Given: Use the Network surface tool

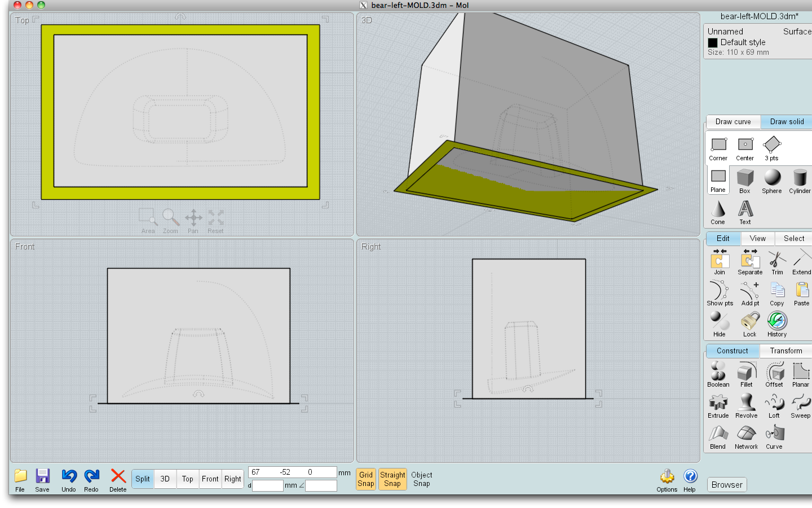Looking at the screenshot, I should click(746, 436).
